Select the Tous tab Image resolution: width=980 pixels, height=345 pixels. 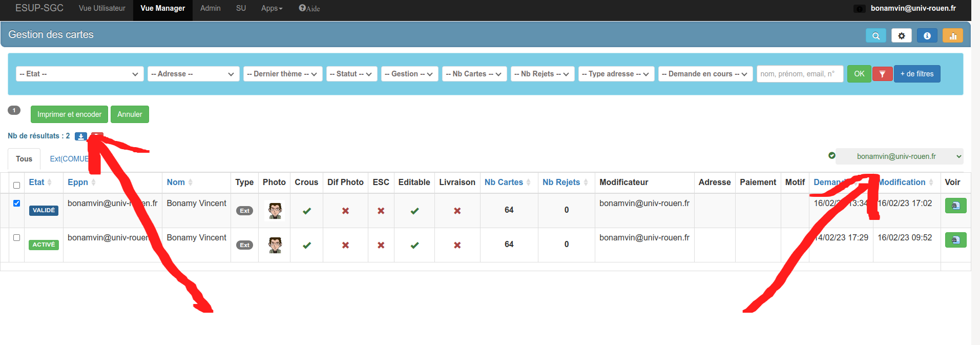coord(24,159)
